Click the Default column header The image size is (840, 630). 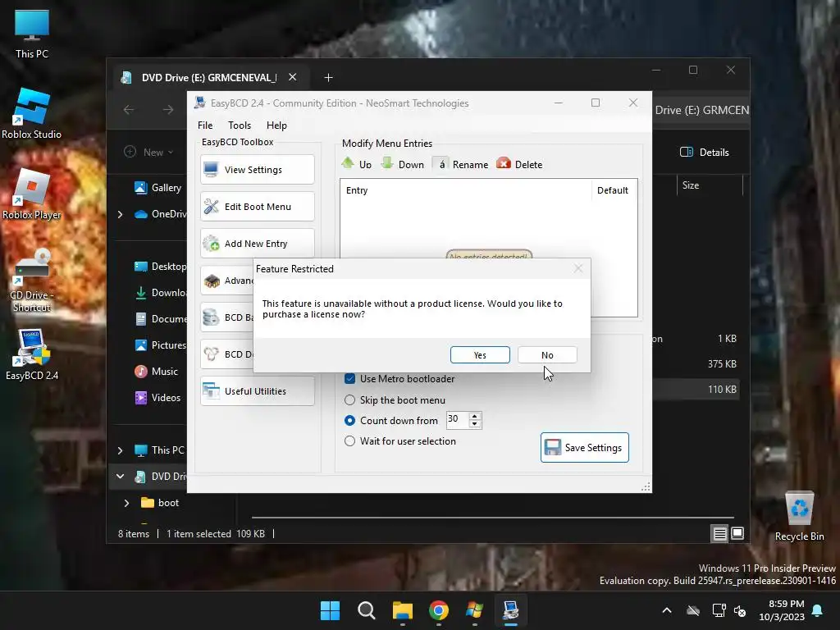click(614, 190)
